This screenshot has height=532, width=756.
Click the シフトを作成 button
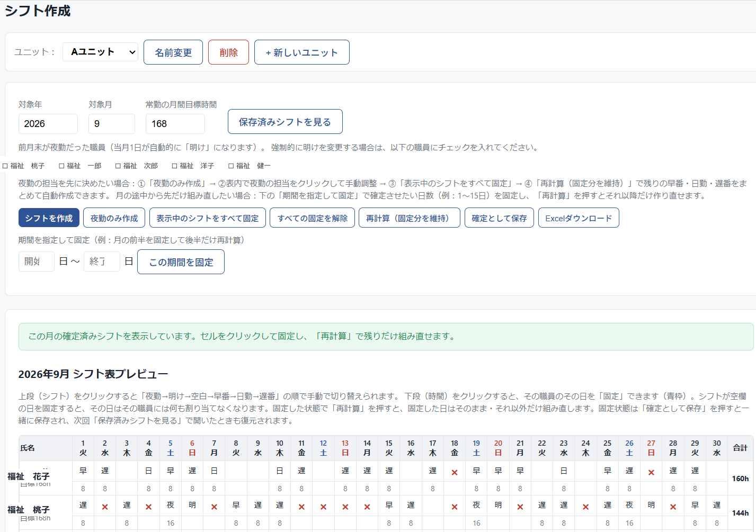(49, 218)
